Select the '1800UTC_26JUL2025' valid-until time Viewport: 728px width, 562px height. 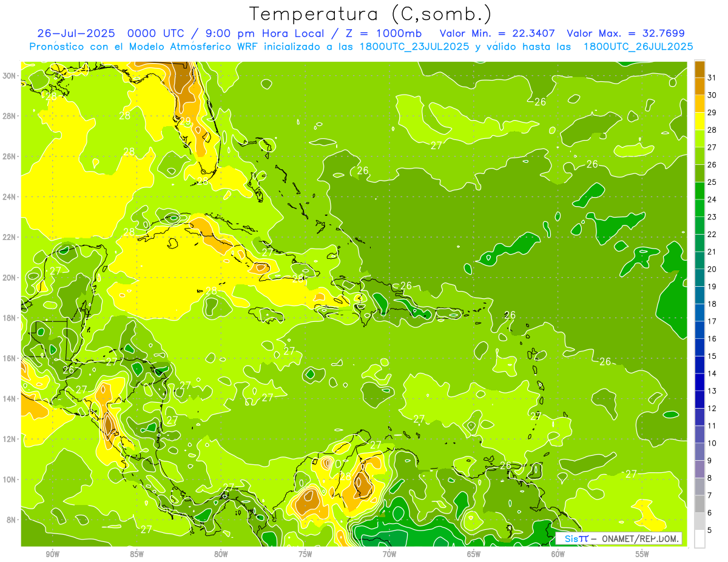point(638,47)
